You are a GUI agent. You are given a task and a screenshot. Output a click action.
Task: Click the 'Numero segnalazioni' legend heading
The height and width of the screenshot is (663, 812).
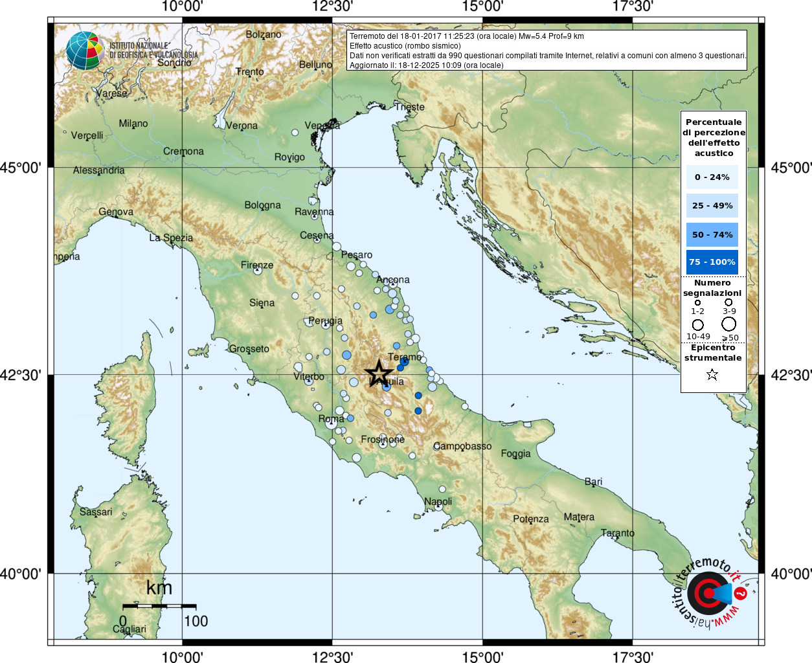click(x=712, y=287)
